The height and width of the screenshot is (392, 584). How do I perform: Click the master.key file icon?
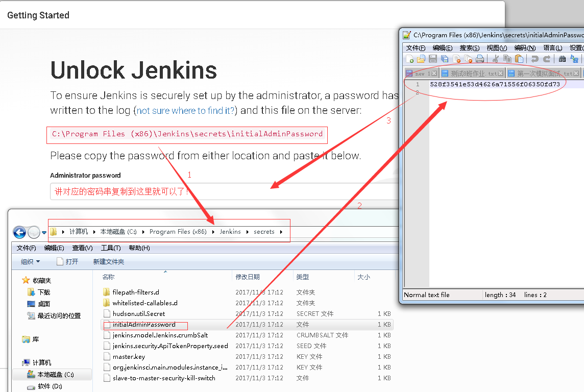coord(107,356)
